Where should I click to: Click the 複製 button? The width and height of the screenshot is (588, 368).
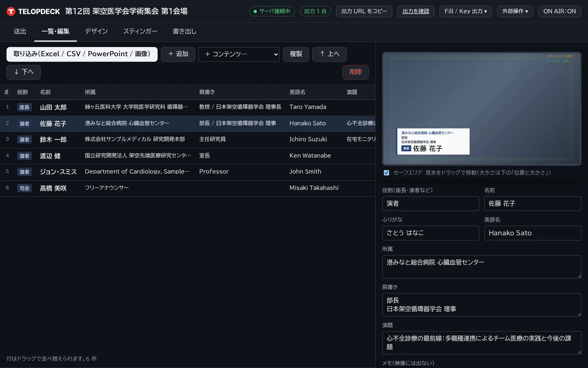click(296, 54)
